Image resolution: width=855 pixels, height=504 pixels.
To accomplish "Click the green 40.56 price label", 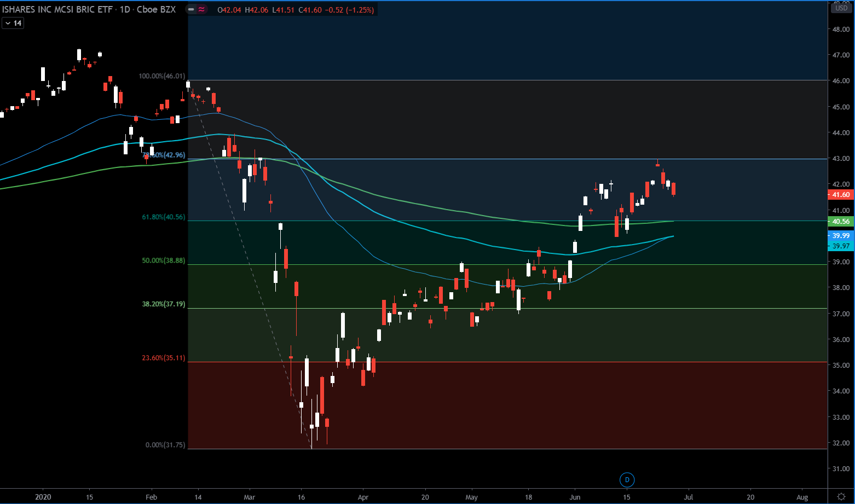I will [x=841, y=222].
